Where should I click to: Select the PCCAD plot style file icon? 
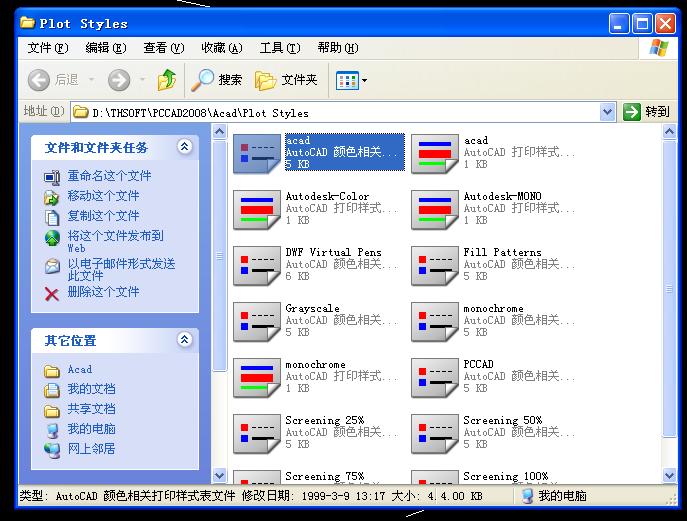tap(435, 378)
